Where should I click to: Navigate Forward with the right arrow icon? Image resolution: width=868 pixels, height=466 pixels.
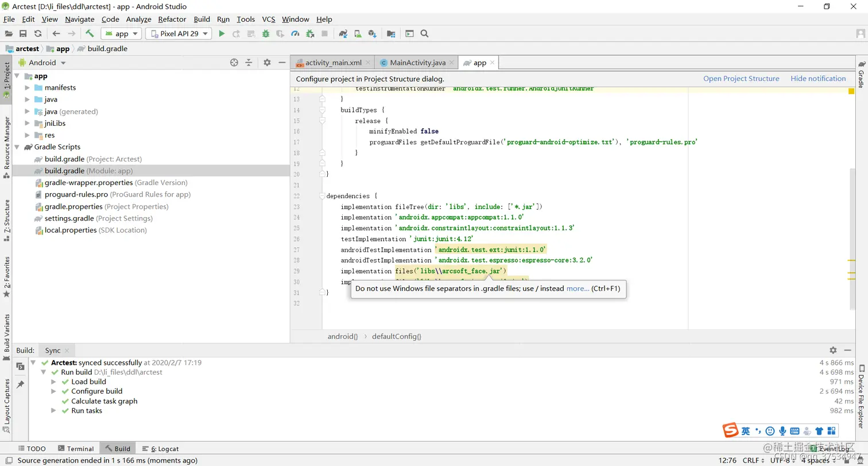click(71, 34)
